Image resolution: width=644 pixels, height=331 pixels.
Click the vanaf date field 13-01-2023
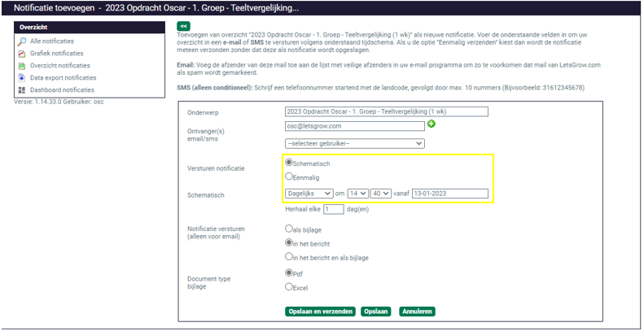449,194
